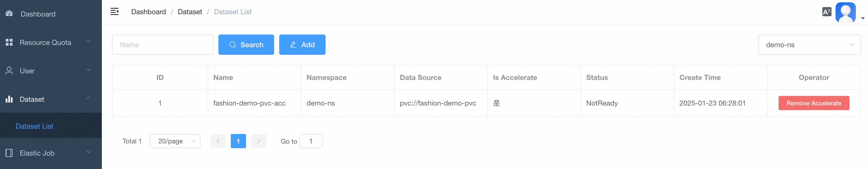
Task: Expand the User submenu chevron
Action: click(x=89, y=70)
